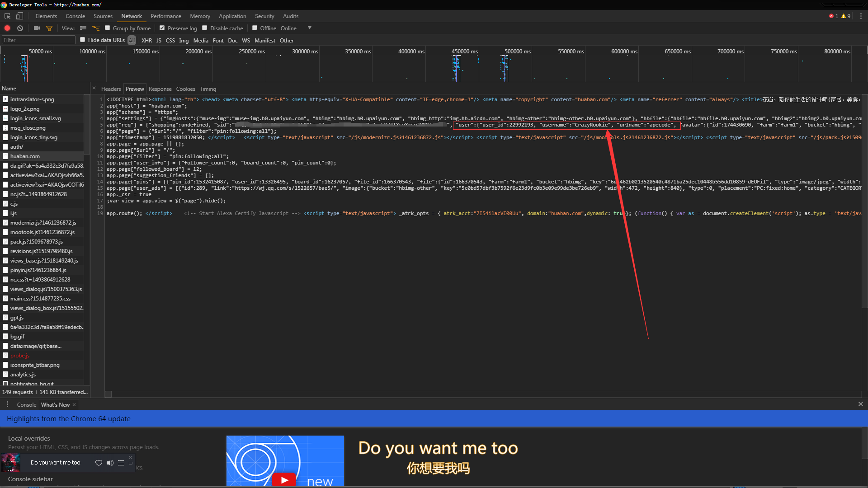Check Disable cache option
The image size is (868, 488).
205,28
